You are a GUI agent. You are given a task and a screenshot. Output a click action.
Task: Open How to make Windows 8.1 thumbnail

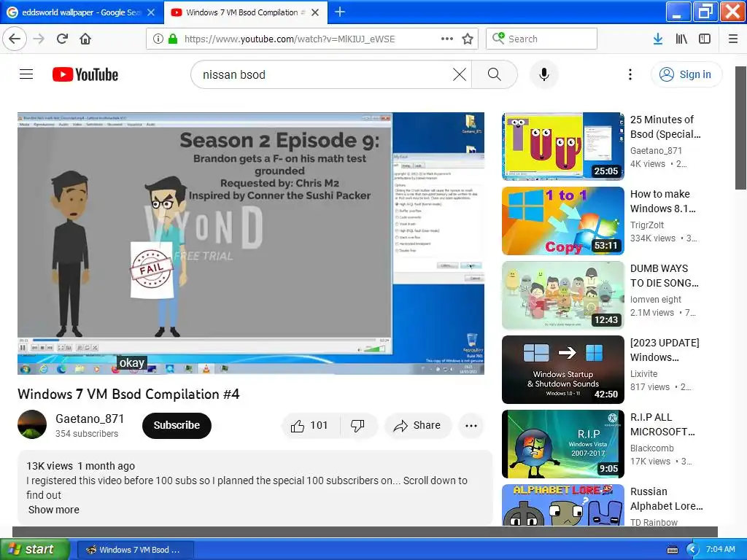coord(562,221)
